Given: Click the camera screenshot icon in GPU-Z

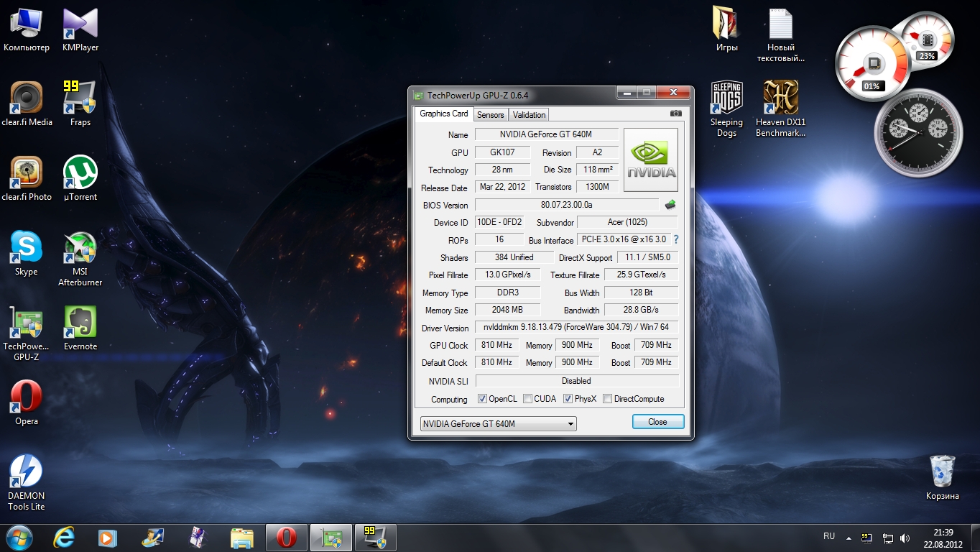Looking at the screenshot, I should 675,114.
